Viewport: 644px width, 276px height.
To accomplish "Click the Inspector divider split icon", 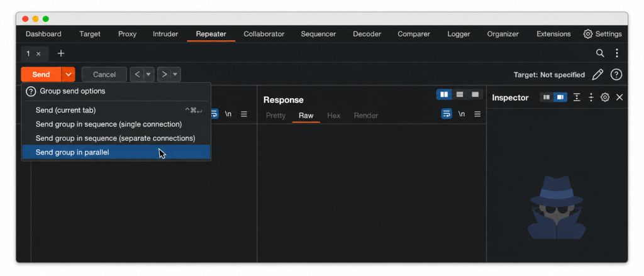I will (591, 97).
